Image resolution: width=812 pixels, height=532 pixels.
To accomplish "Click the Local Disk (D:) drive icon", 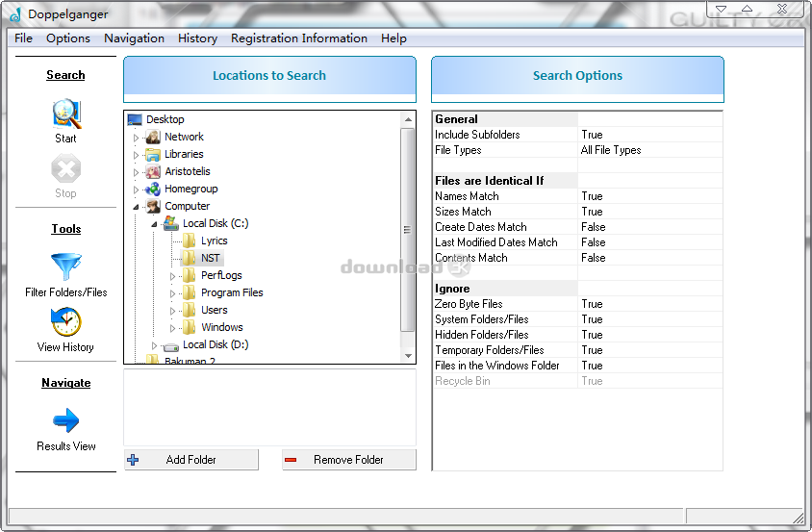I will (171, 345).
